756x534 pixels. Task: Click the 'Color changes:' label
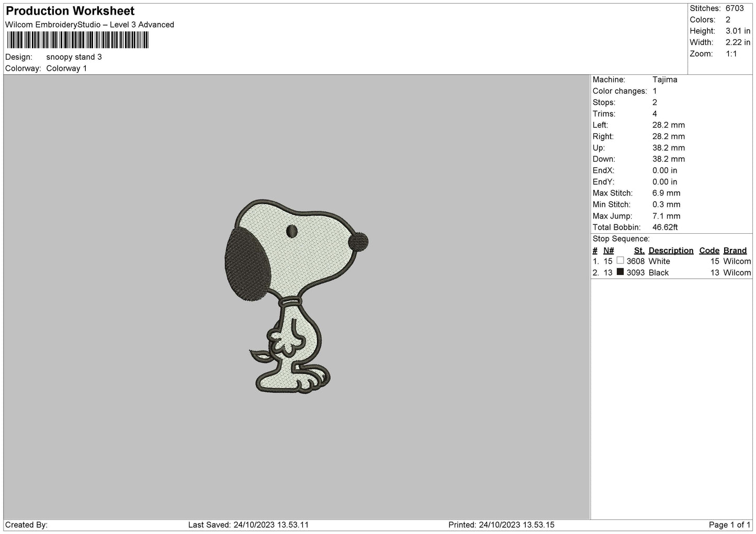click(620, 91)
